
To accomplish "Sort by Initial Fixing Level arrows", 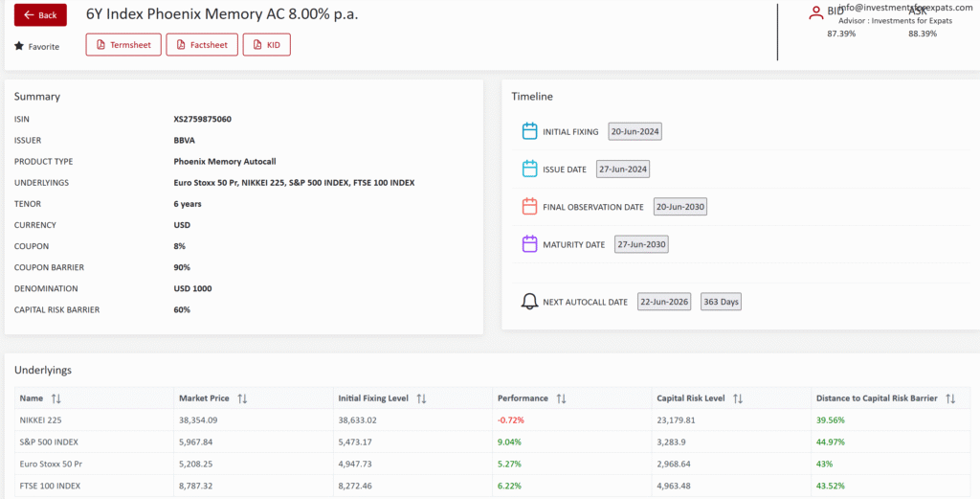I will [421, 398].
